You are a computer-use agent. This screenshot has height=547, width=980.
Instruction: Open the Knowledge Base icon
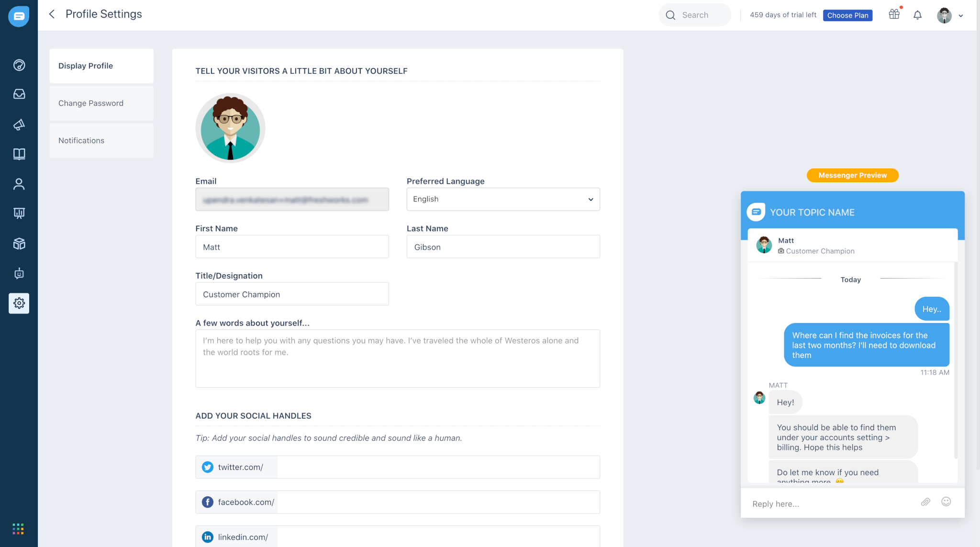click(19, 154)
